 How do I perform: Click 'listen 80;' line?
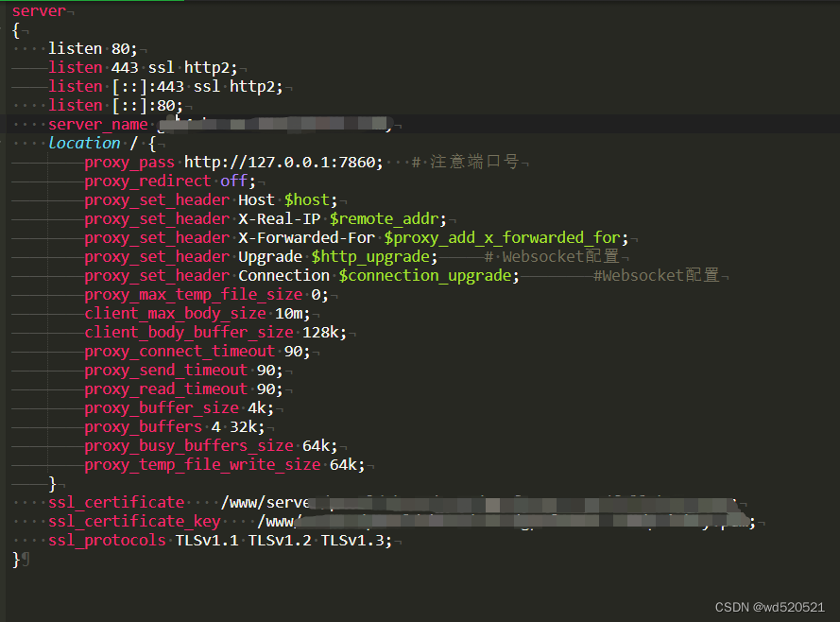[93, 49]
